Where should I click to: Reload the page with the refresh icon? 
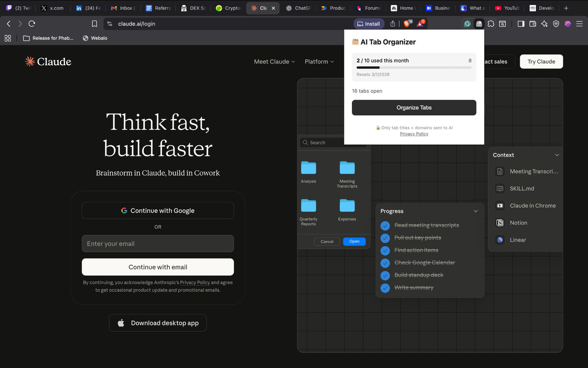pyautogui.click(x=32, y=24)
